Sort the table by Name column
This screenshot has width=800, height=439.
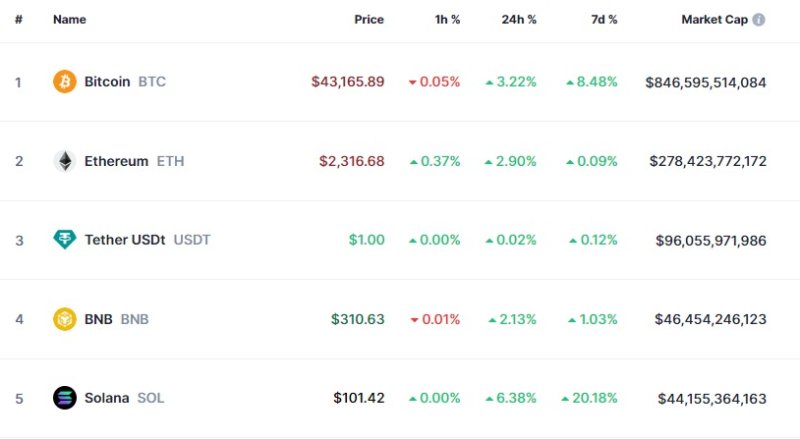click(69, 20)
